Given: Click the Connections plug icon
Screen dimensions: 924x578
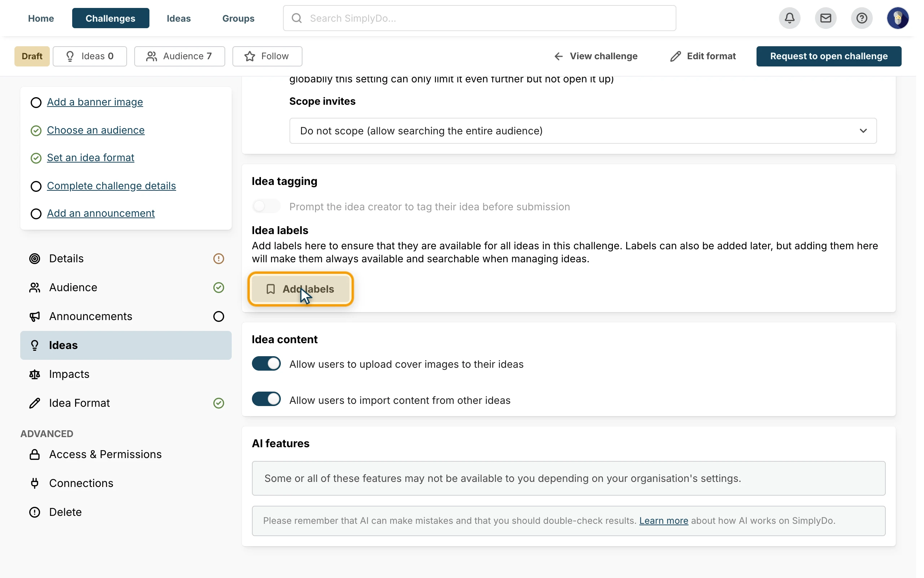Looking at the screenshot, I should click(x=35, y=483).
